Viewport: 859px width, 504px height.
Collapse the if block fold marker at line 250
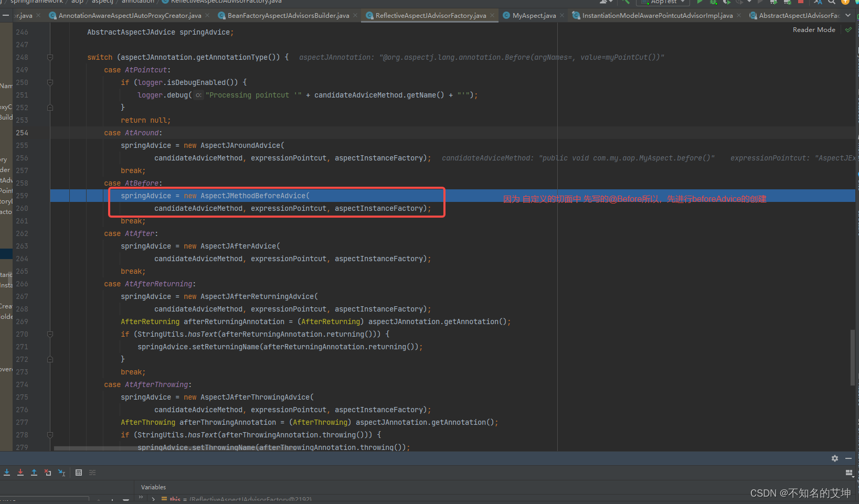tap(50, 82)
